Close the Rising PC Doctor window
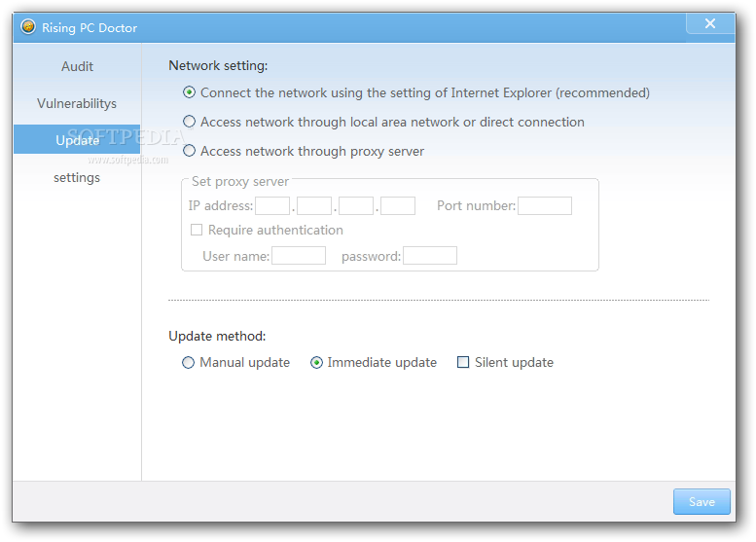The height and width of the screenshot is (542, 756). point(709,23)
